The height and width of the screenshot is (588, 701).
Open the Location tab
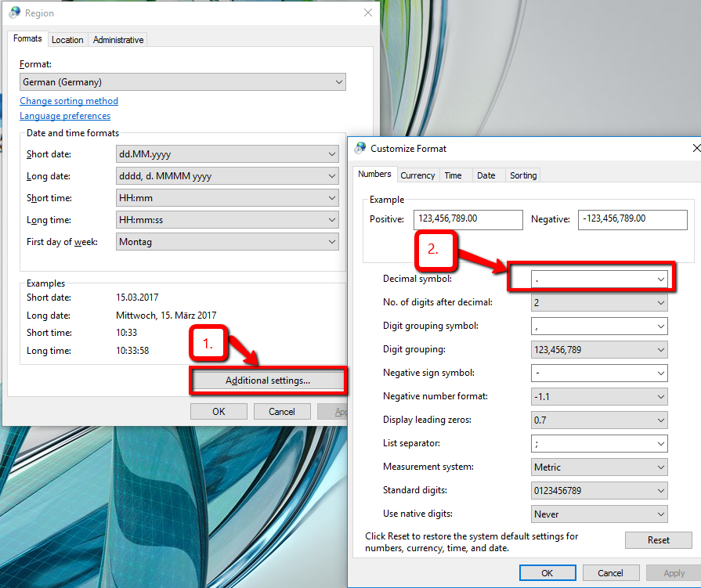68,39
